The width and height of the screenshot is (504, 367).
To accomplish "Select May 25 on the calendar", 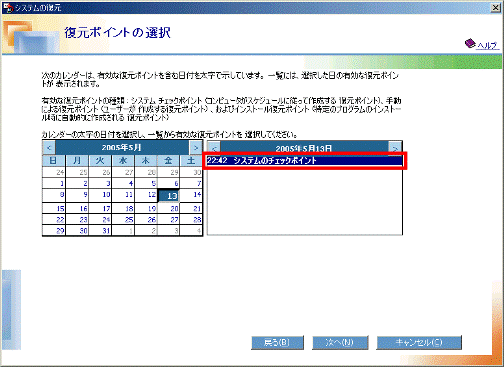I will (123, 220).
